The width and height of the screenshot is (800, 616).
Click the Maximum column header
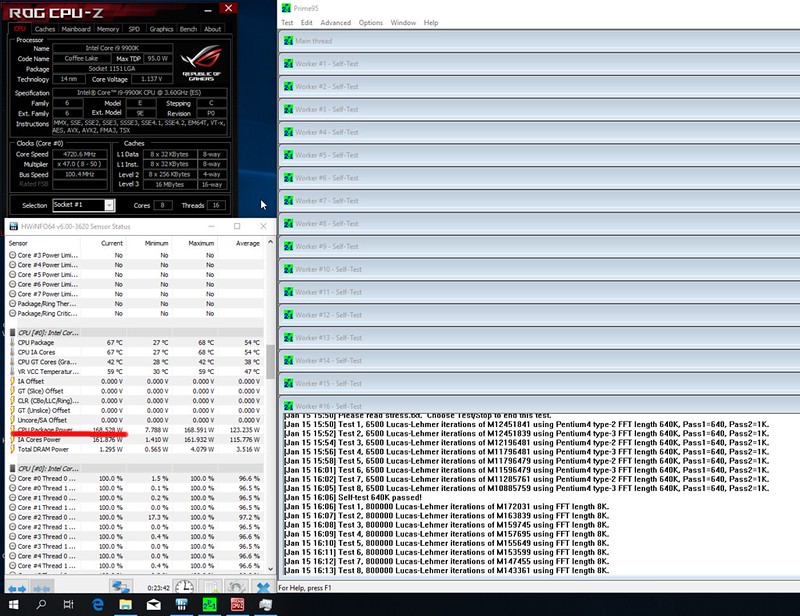pos(201,242)
